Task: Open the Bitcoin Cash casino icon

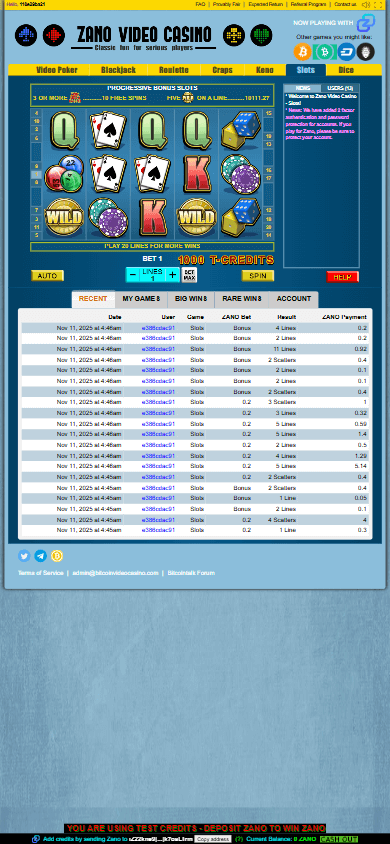Action: click(x=324, y=52)
